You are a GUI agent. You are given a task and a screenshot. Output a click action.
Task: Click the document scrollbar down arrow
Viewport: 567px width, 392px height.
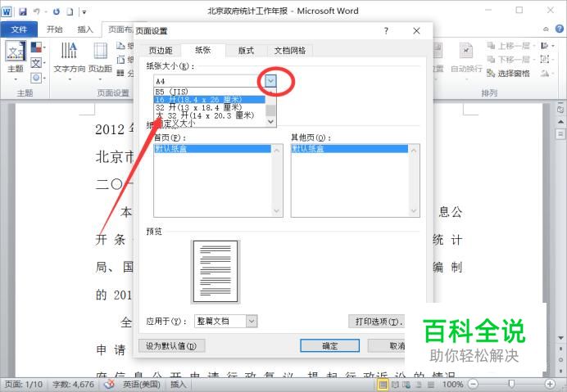coord(560,338)
